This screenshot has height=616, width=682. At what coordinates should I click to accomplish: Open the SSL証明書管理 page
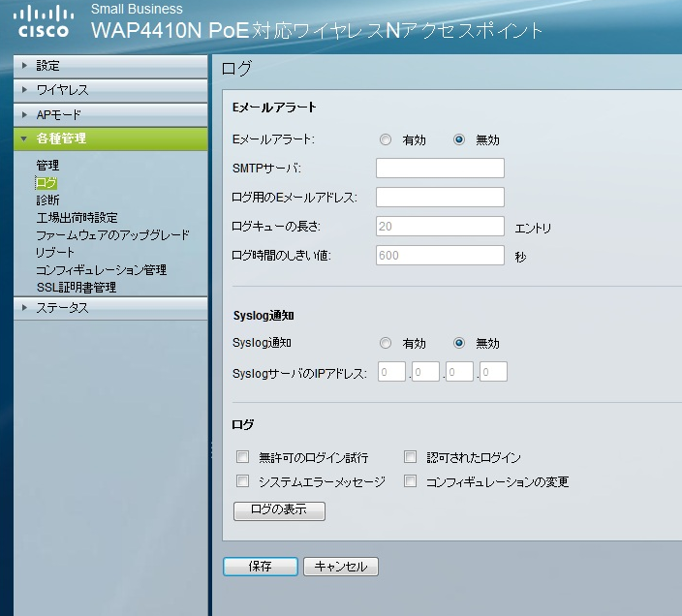[x=77, y=288]
